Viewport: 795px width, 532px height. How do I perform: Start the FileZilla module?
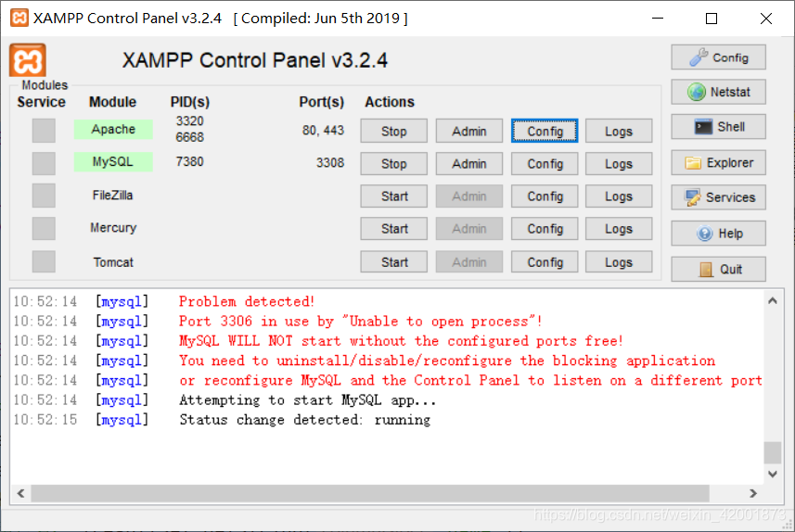(394, 196)
